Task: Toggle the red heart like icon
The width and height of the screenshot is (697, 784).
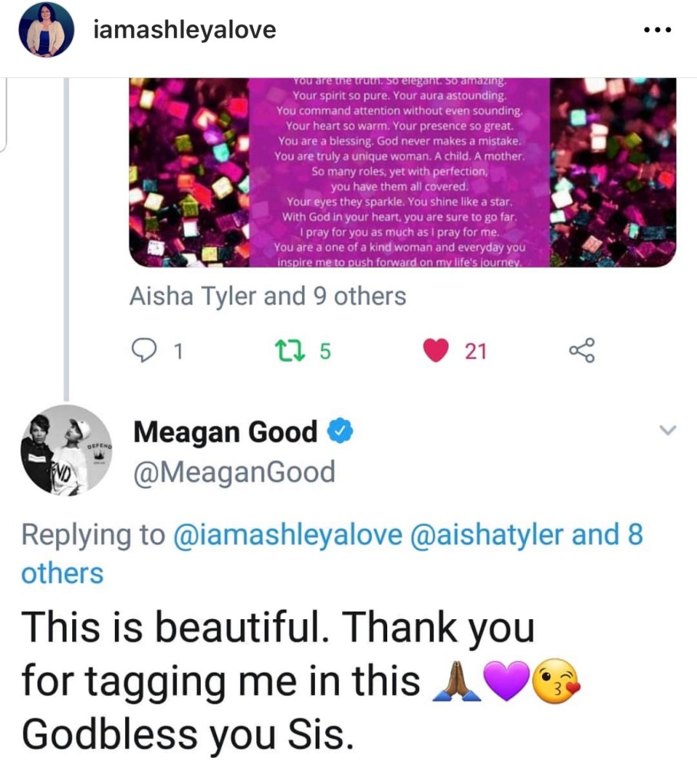Action: [436, 351]
